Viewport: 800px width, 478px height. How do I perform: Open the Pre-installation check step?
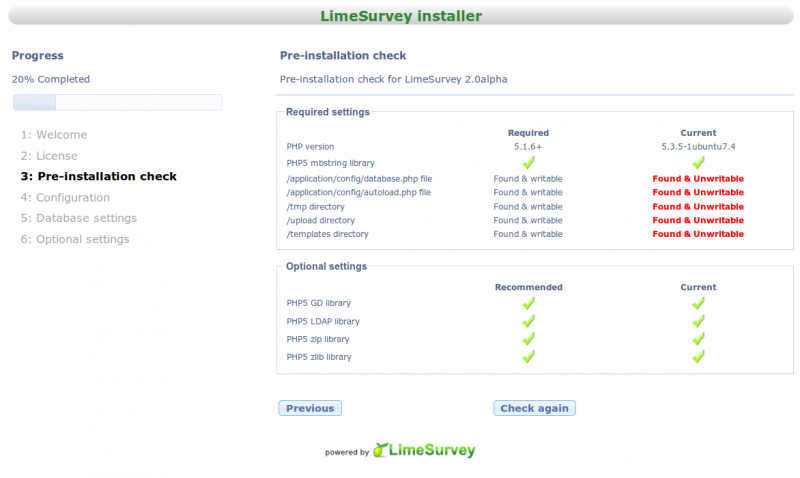pyautogui.click(x=99, y=177)
